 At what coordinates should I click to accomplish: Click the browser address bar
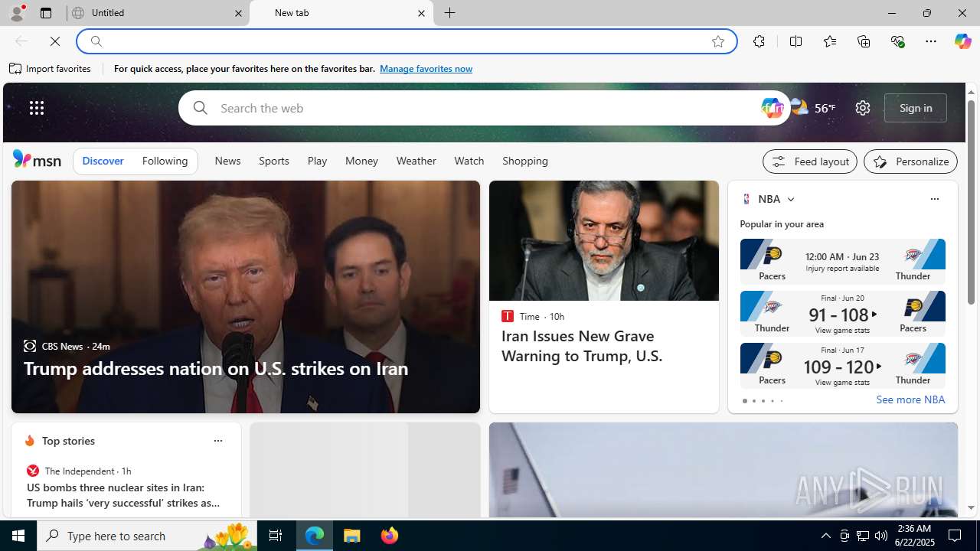[406, 41]
